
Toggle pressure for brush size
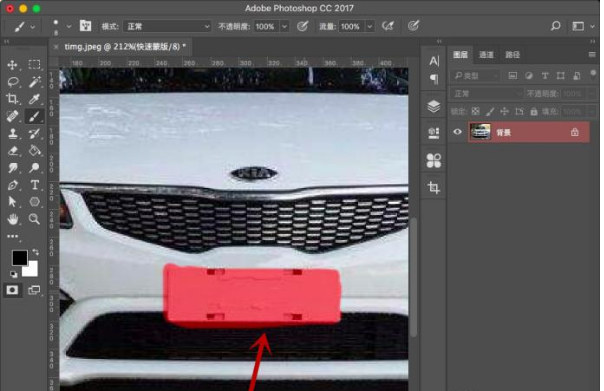[413, 26]
